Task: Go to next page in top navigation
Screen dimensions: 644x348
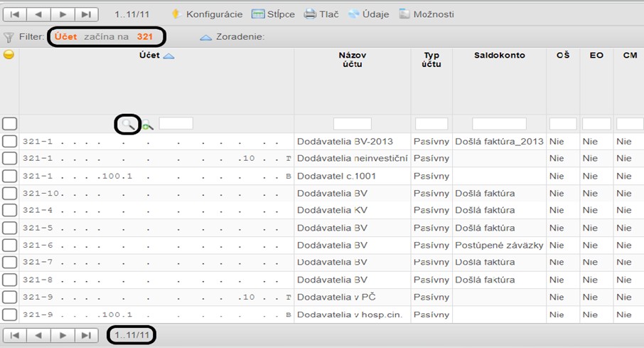Action: tap(62, 14)
